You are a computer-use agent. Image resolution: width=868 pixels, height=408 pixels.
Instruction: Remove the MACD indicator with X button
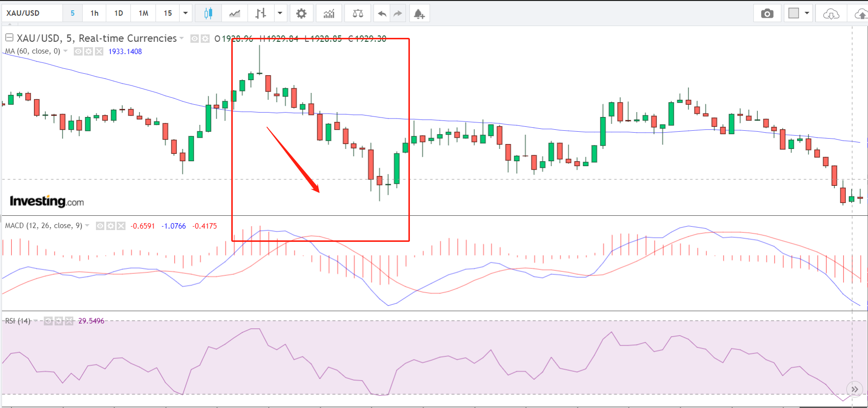[x=121, y=226]
